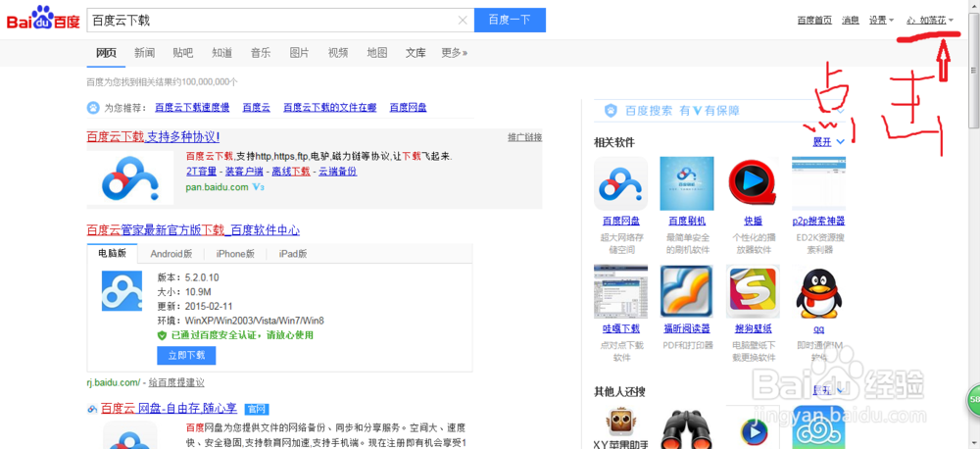
Task: Clear the search box with the X icon
Action: [x=463, y=20]
